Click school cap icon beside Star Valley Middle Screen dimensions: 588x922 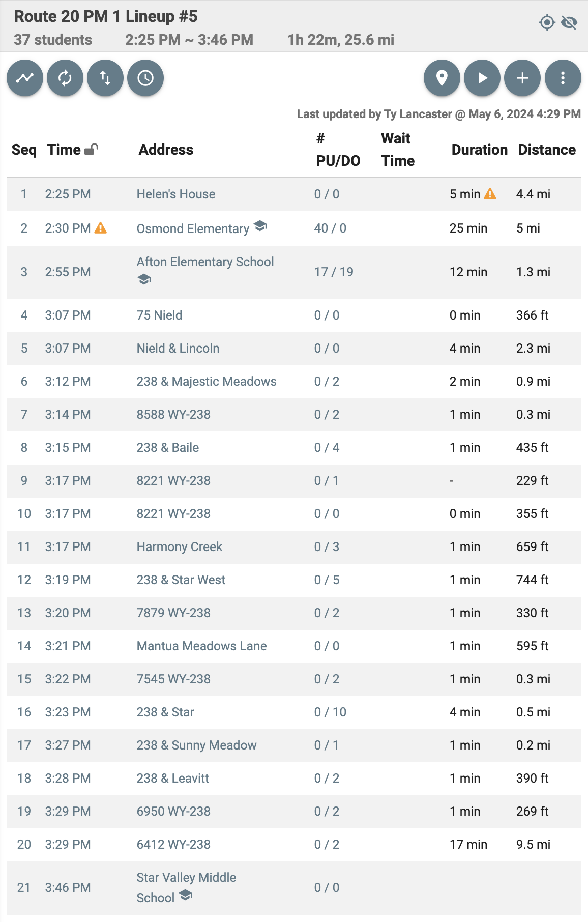point(186,895)
